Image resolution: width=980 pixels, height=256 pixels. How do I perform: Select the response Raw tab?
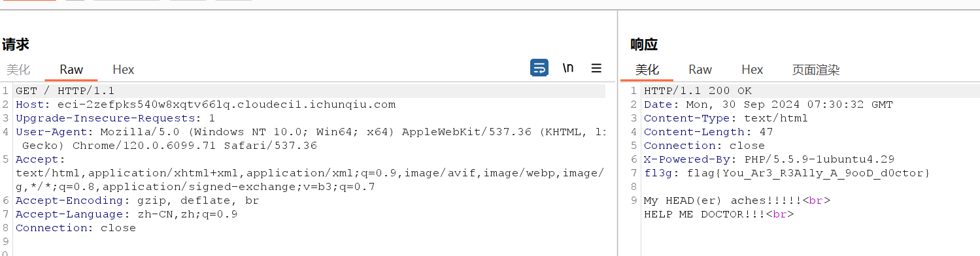[700, 69]
